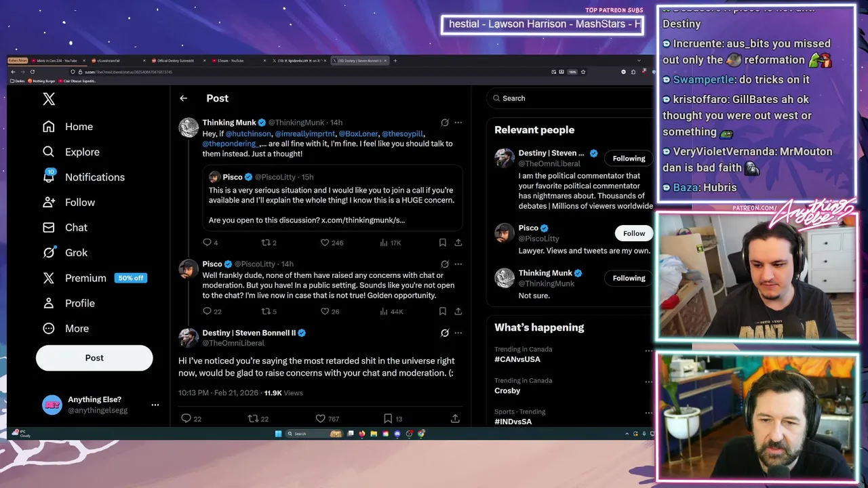The image size is (868, 488).
Task: Open the Grok icon on Pisco's 14h reply
Action: (x=445, y=264)
